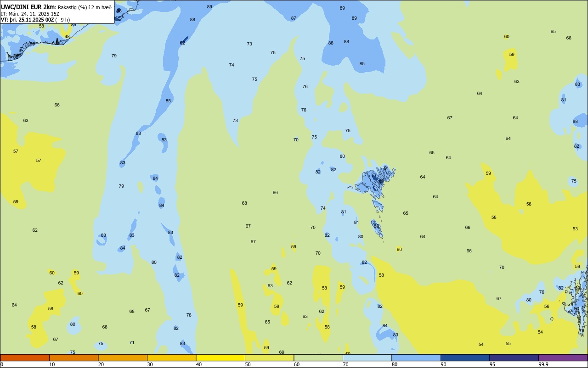The height and width of the screenshot is (368, 588).
Task: Click the "UWC/DINI EUR 2km" model title
Action: click(x=28, y=7)
